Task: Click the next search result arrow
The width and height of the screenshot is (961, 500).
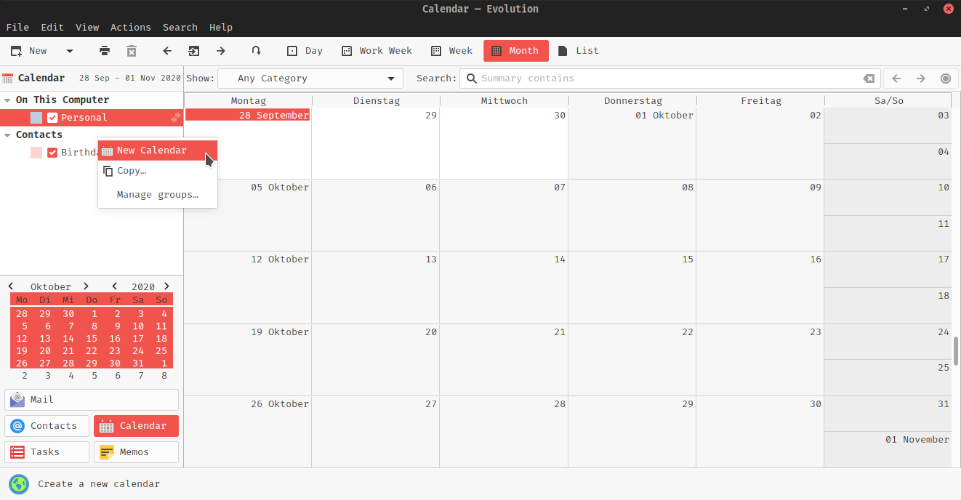Action: coord(921,78)
